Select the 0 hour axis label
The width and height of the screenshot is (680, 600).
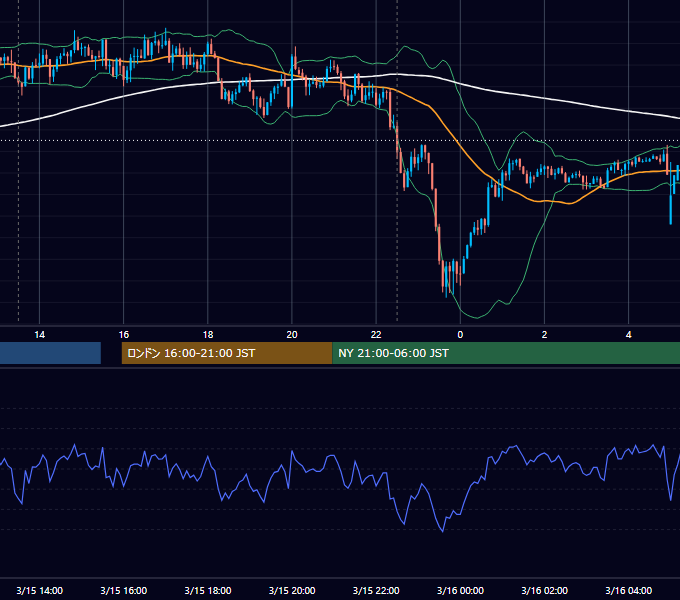460,335
